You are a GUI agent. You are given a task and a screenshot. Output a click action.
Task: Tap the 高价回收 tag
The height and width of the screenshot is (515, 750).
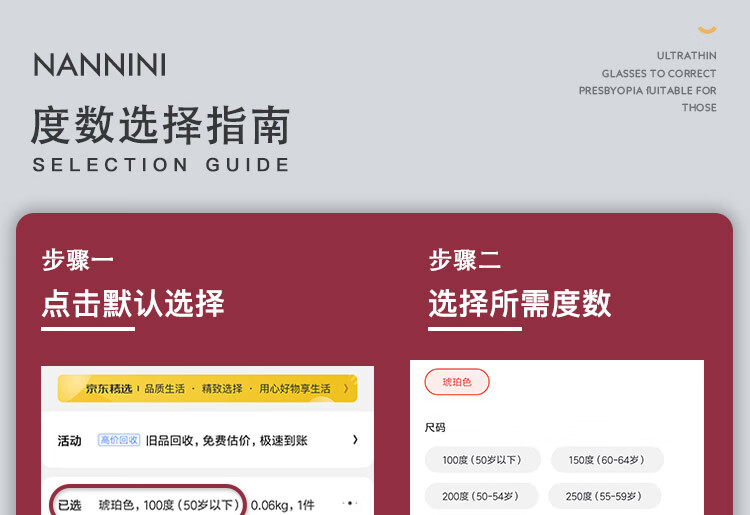[118, 440]
